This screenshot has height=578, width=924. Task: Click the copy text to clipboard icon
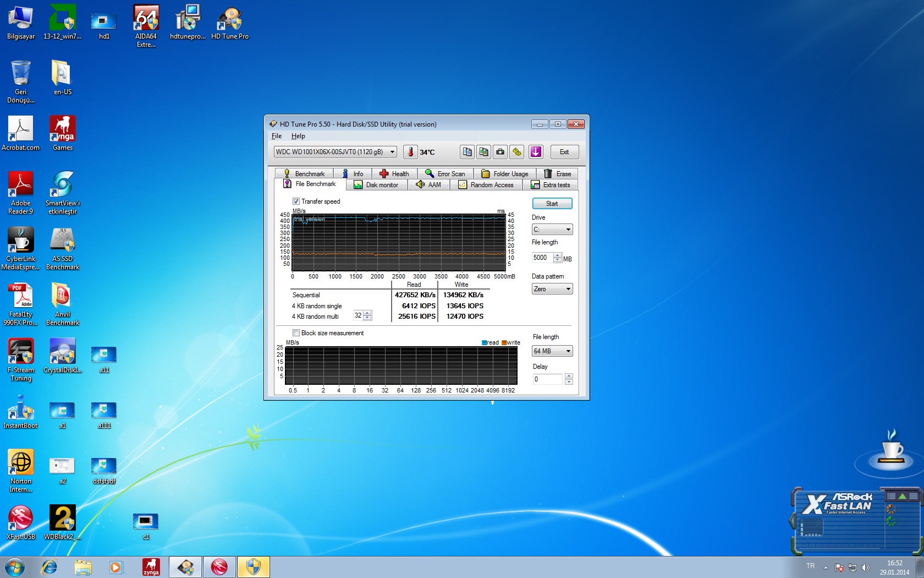(467, 152)
